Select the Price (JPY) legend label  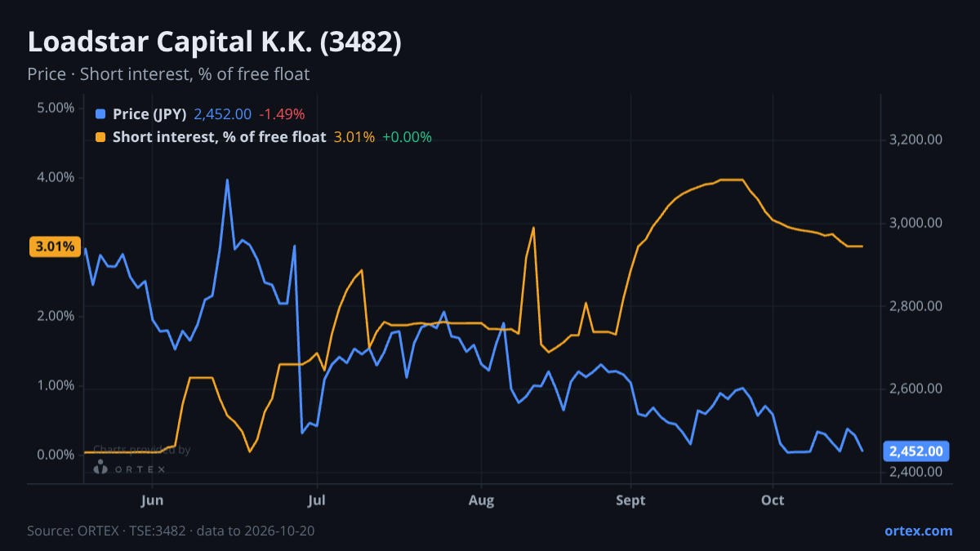pos(149,114)
